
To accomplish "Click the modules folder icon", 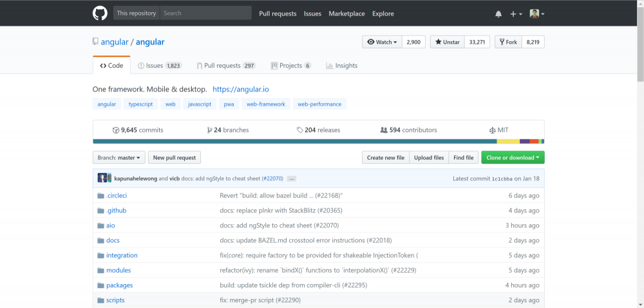I will (x=100, y=270).
